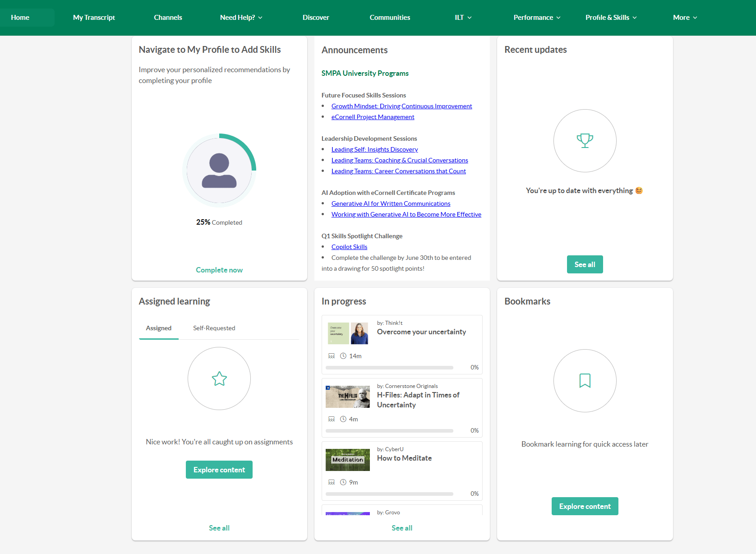
Task: Switch to the Self-Requested tab
Action: (214, 328)
